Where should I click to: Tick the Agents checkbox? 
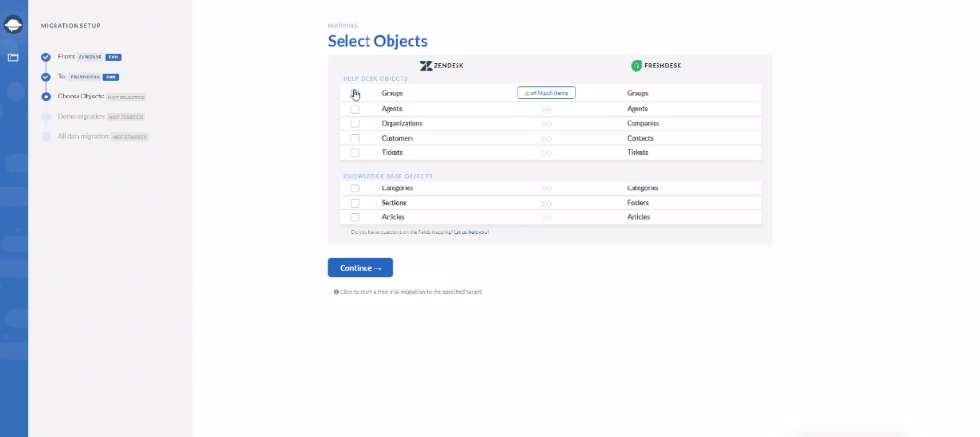click(x=355, y=109)
